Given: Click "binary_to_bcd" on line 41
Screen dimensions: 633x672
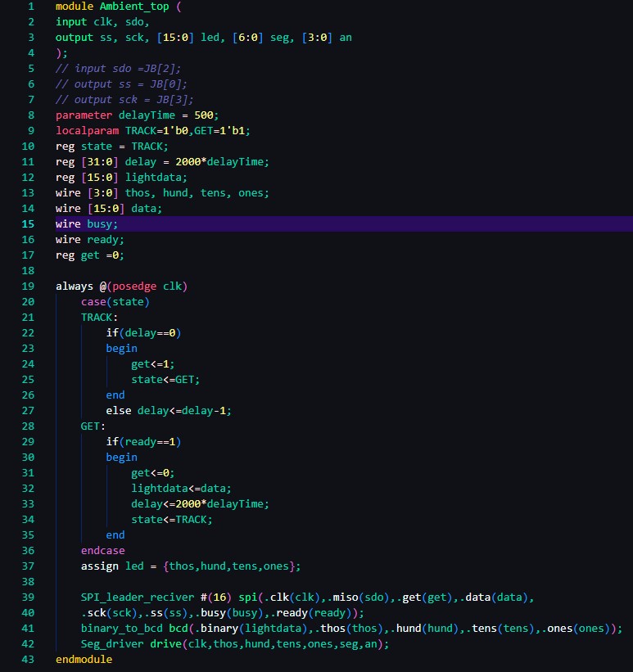Looking at the screenshot, I should click(x=121, y=629).
